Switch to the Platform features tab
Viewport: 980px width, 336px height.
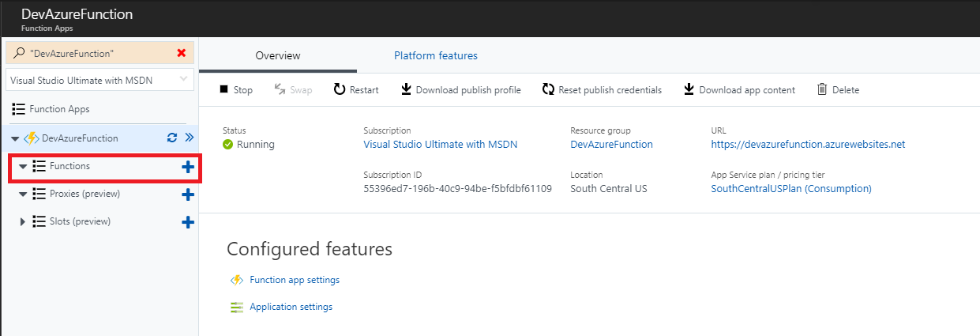[x=436, y=56]
